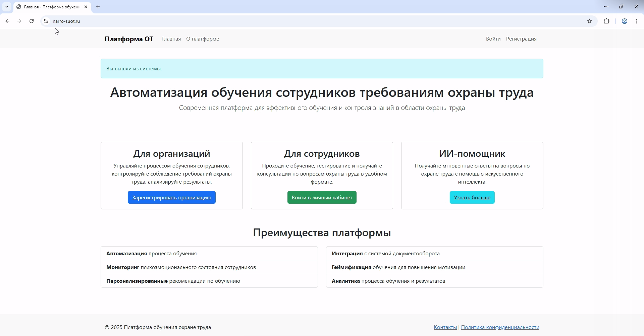Click 'Узнать больше' about the AI assistant
Viewport: 644px width, 336px height.
[x=472, y=197]
